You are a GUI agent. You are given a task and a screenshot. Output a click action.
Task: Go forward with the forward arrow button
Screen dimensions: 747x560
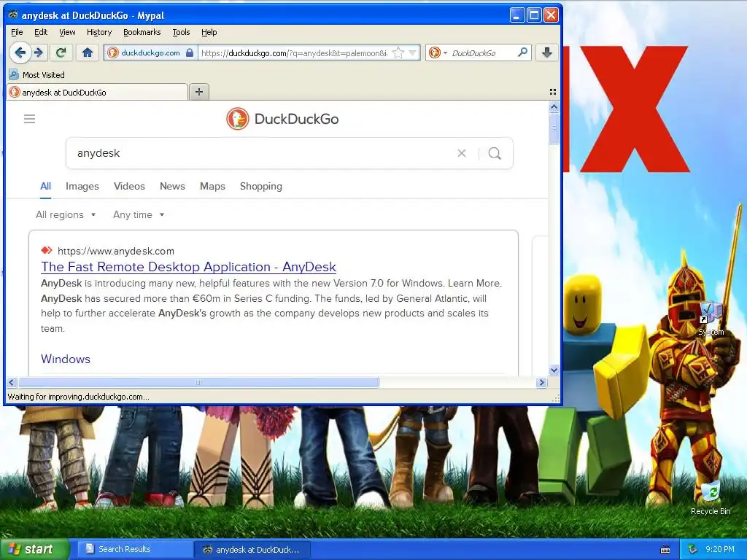pyautogui.click(x=39, y=52)
